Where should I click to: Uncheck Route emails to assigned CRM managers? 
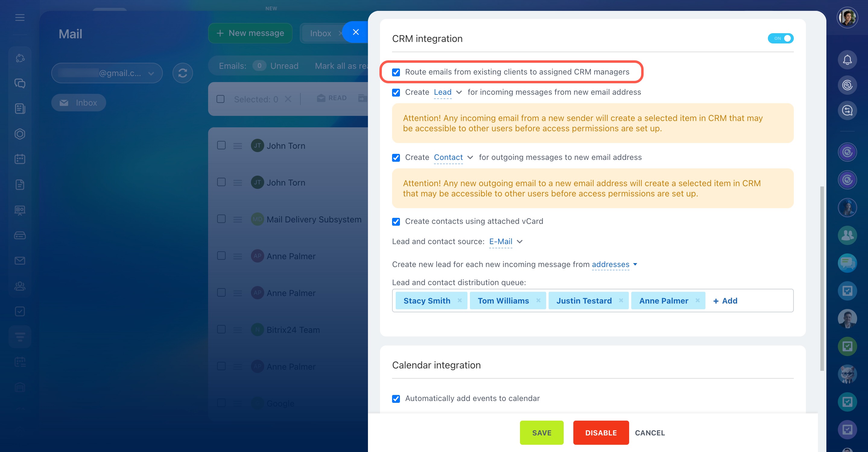pyautogui.click(x=396, y=72)
